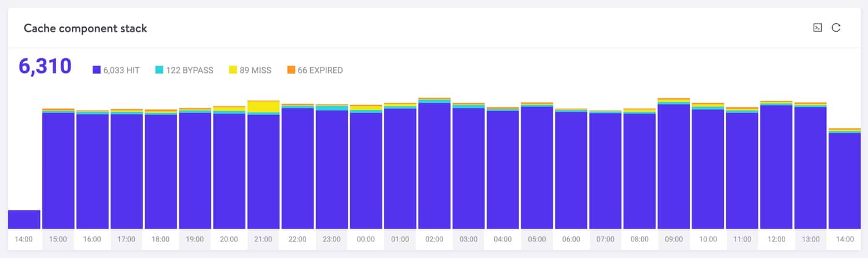Image resolution: width=868 pixels, height=258 pixels.
Task: Click the purple HIT color swatch
Action: tap(97, 70)
